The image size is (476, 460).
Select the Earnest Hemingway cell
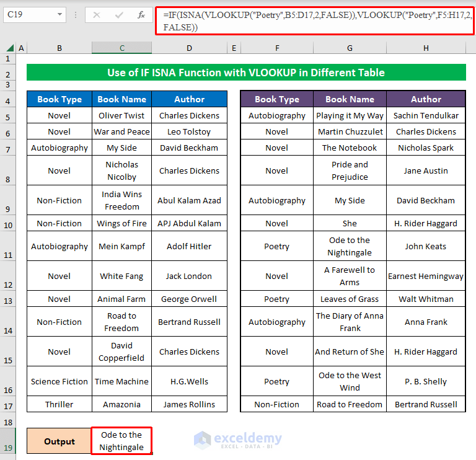point(426,276)
